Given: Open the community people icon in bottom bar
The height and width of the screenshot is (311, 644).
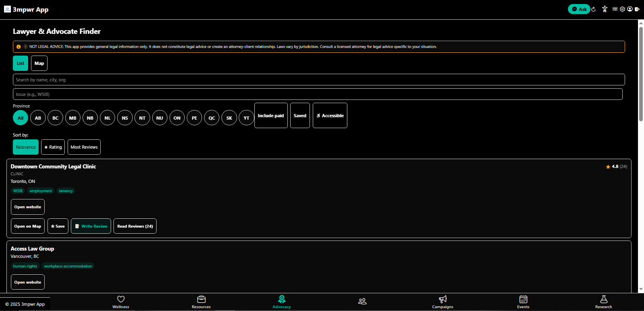Looking at the screenshot, I should (x=362, y=301).
